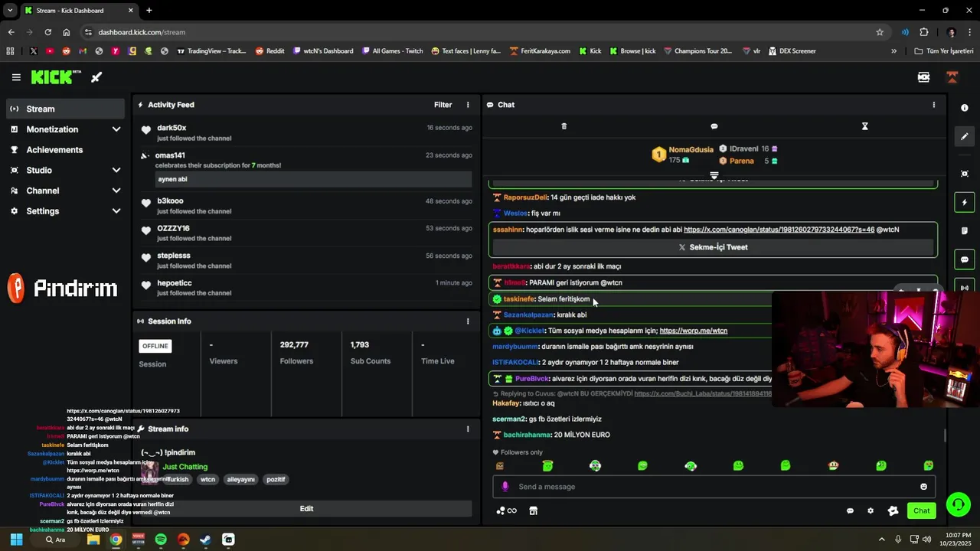980x551 pixels.
Task: Click the Windows Start button
Action: click(x=16, y=540)
